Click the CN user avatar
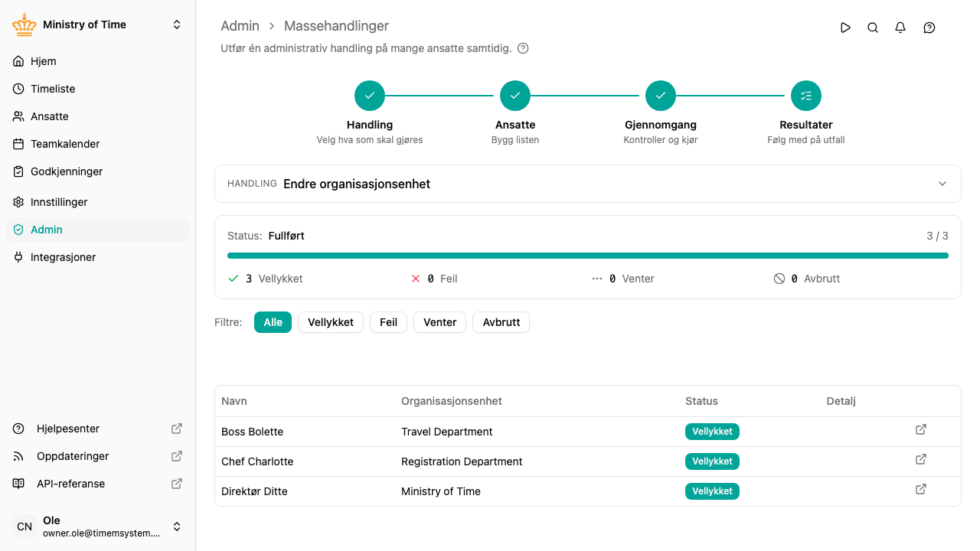The height and width of the screenshot is (551, 980). pyautogui.click(x=24, y=527)
